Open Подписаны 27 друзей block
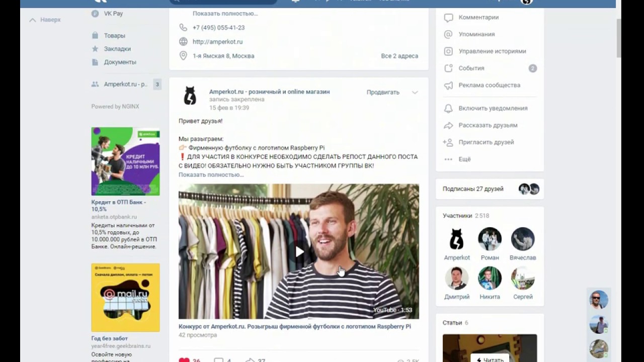The height and width of the screenshot is (362, 644). [x=490, y=189]
